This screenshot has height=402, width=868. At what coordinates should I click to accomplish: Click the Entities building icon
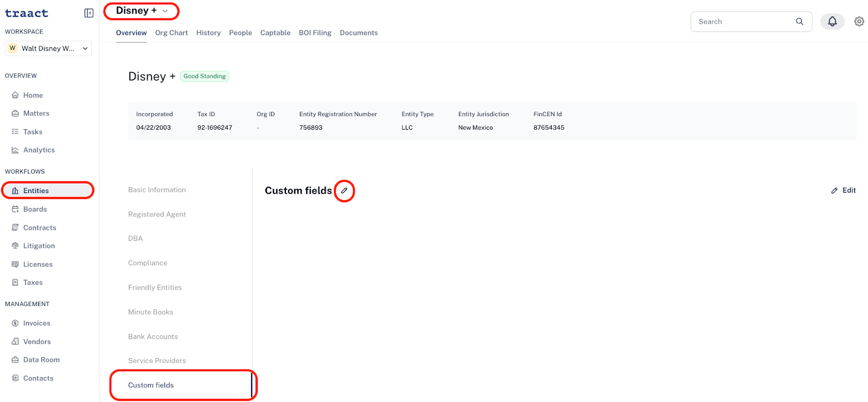(15, 191)
